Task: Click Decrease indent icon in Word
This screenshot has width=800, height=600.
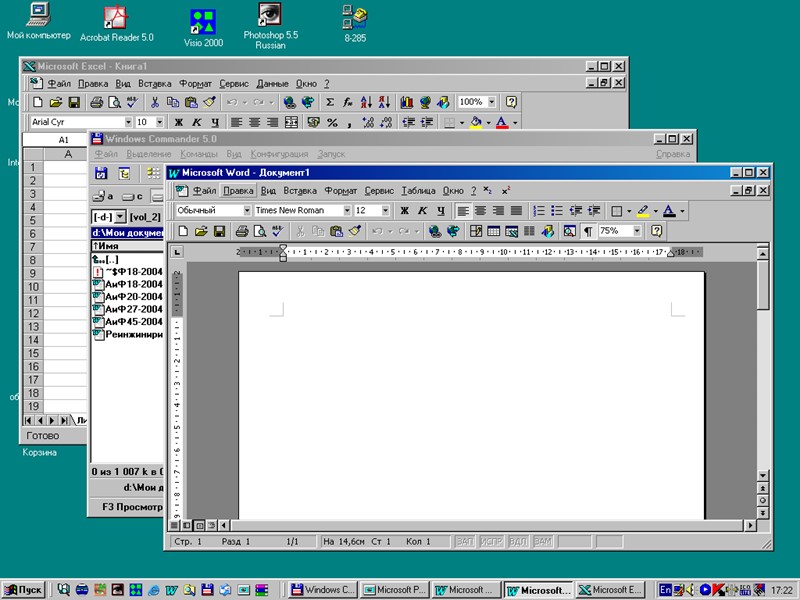Action: click(x=576, y=211)
